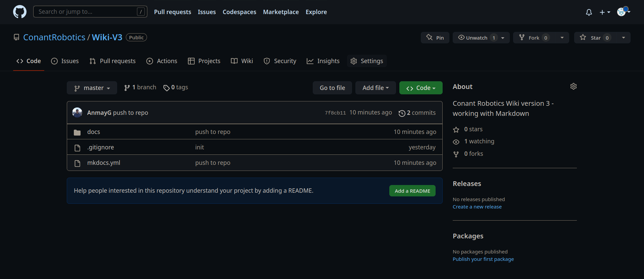Open the commit history clock icon
Screen dimensions: 644x279
tap(402, 113)
